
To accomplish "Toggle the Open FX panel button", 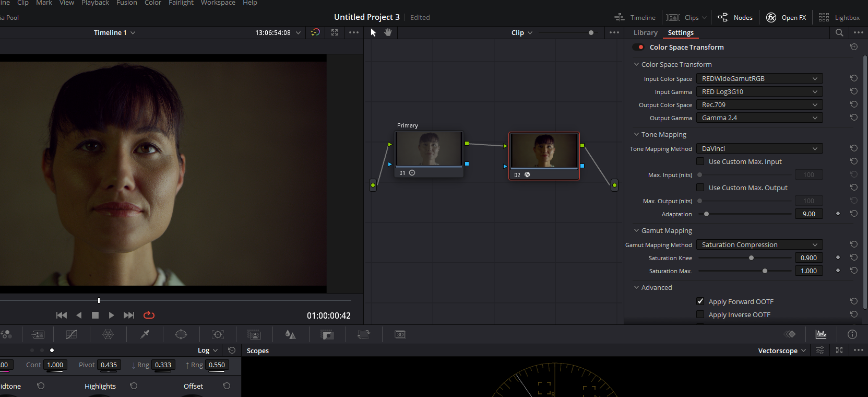I will click(x=786, y=17).
